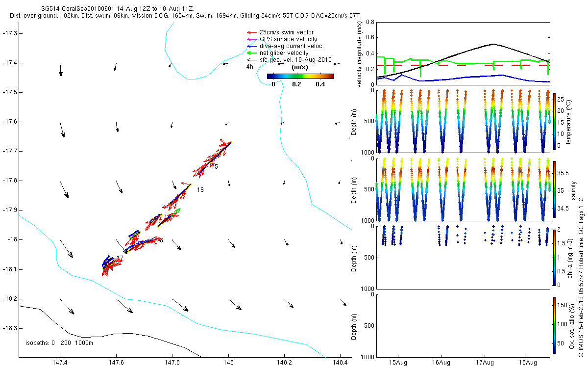Click the isobaths 0 200 1000m label

coord(59,342)
